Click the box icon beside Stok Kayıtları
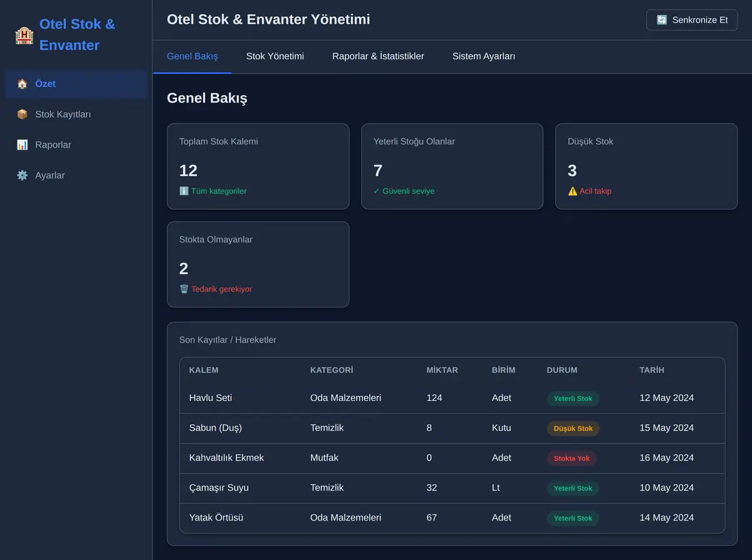The image size is (752, 560). click(23, 115)
